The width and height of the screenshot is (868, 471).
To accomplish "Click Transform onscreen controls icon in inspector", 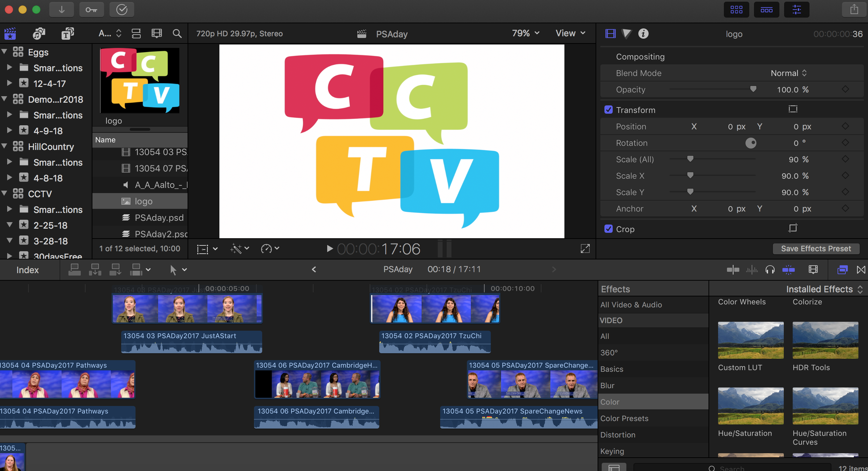I will 793,109.
